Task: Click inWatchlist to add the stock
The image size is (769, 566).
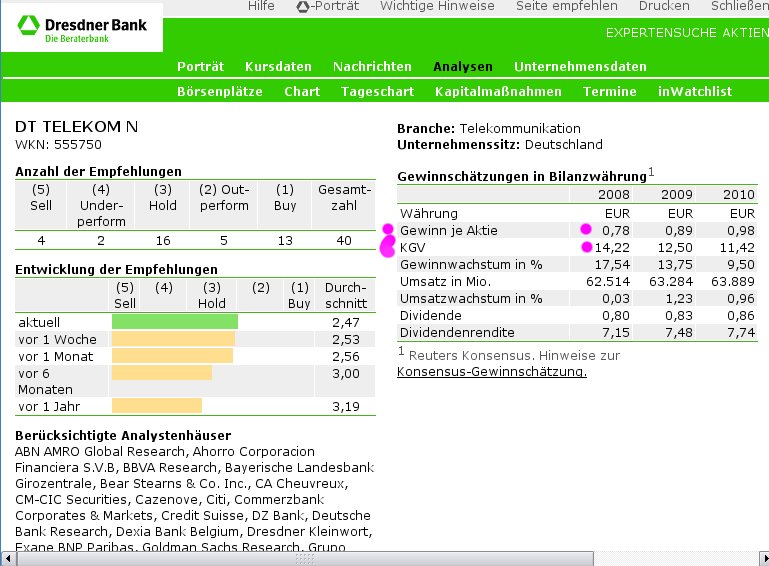Action: click(x=695, y=91)
